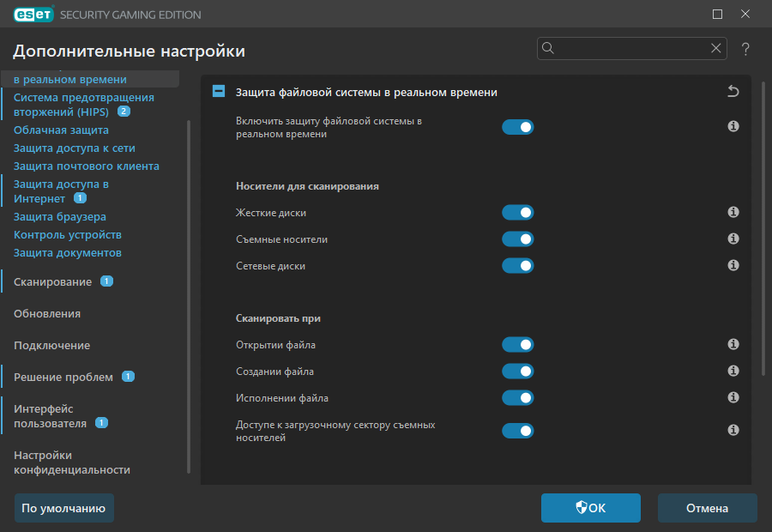Toggle the Открытии файла switch

[x=518, y=345]
